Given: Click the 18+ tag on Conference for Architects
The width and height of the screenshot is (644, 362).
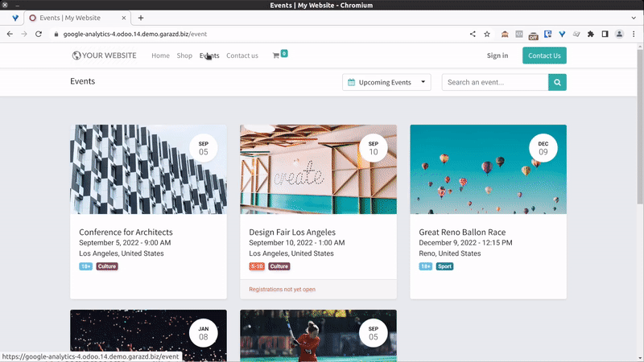Looking at the screenshot, I should 86,266.
